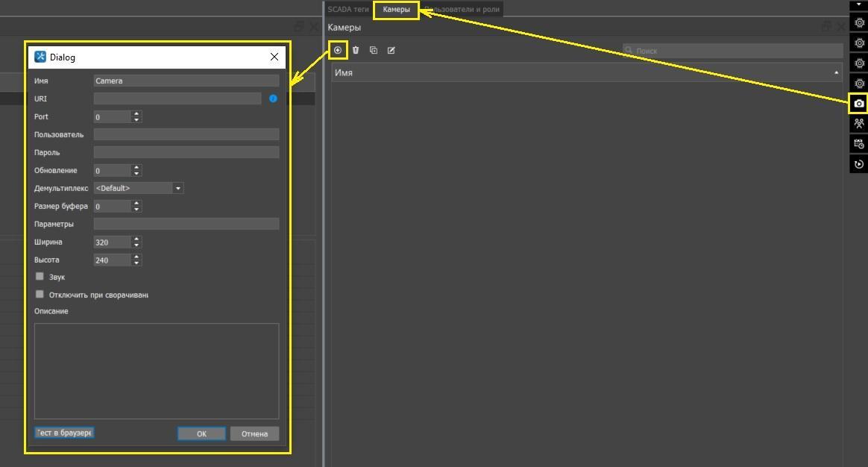Click the calendar schedule sidebar icon
Image resolution: width=868 pixels, height=467 pixels.
(859, 144)
